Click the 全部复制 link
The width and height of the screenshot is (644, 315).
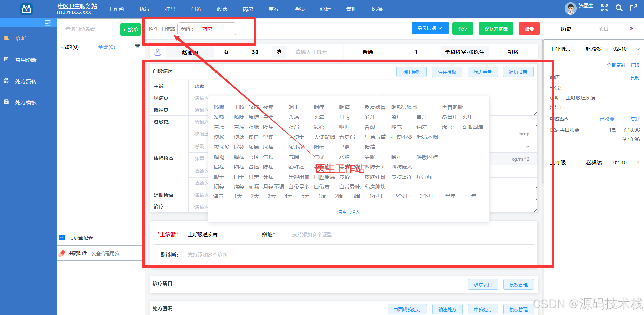pyautogui.click(x=616, y=65)
